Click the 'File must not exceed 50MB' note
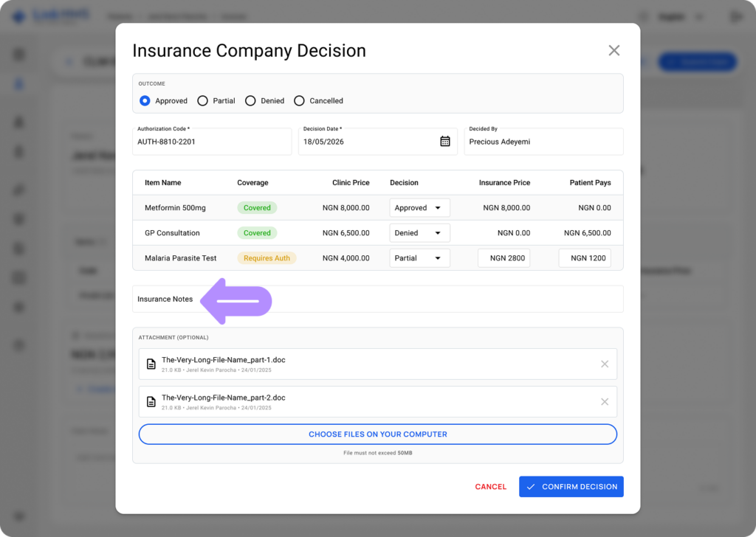The height and width of the screenshot is (537, 756). [x=377, y=453]
